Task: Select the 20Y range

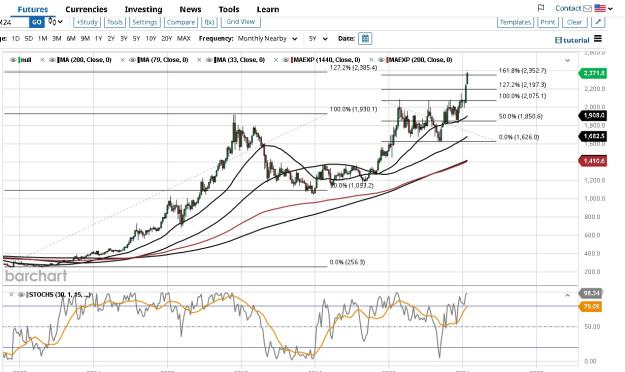Action: [x=167, y=39]
